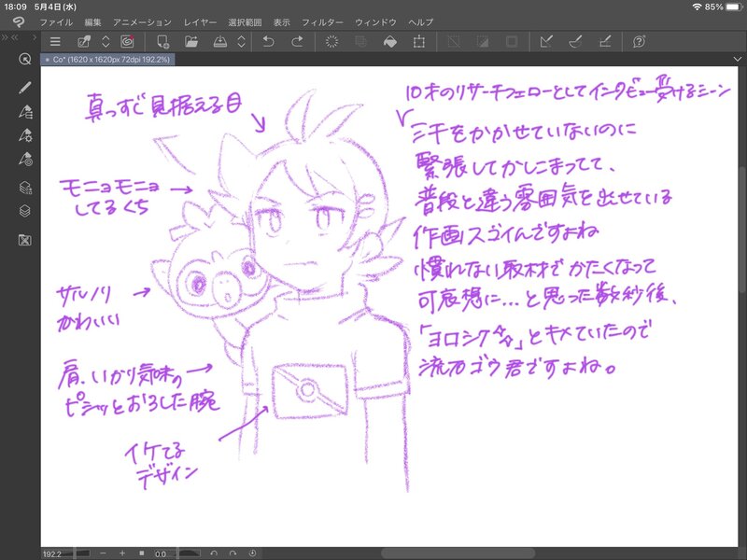Open the help question bubble icon

(640, 42)
